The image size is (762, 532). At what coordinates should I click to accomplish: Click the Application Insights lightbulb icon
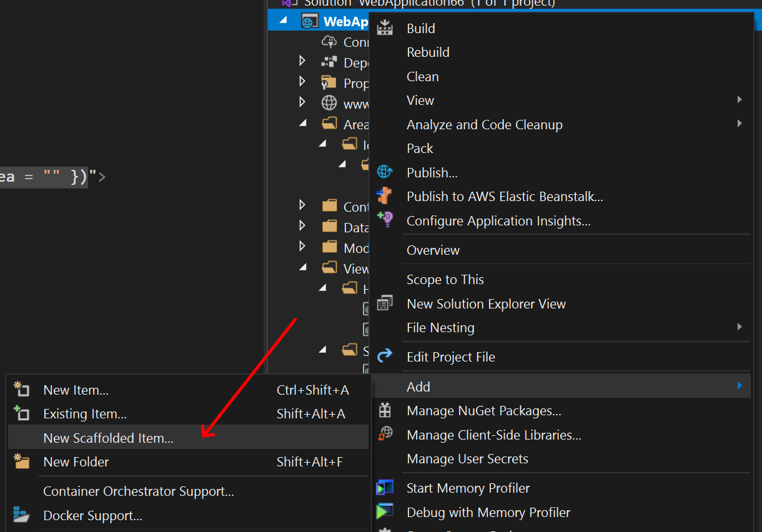click(x=385, y=220)
